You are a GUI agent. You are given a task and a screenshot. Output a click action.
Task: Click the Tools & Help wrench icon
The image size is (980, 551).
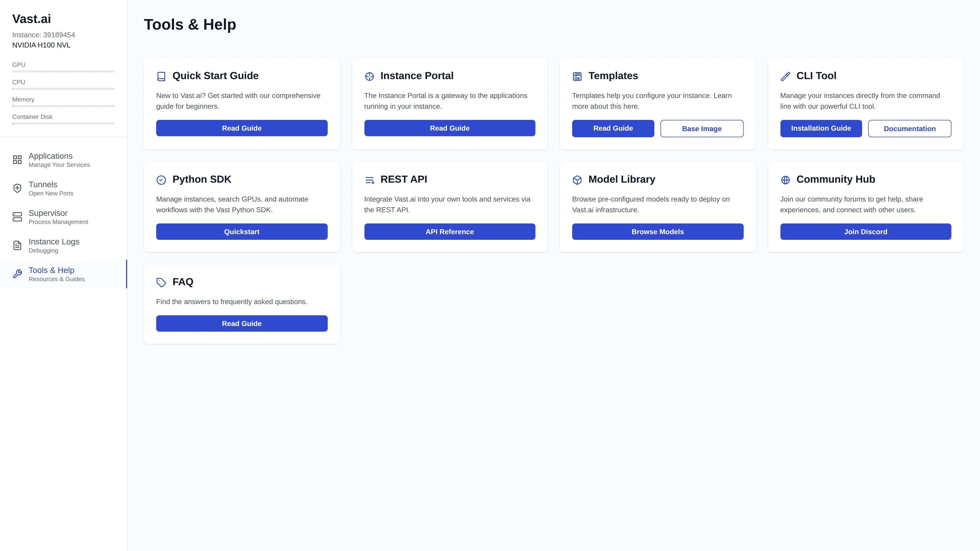[17, 274]
